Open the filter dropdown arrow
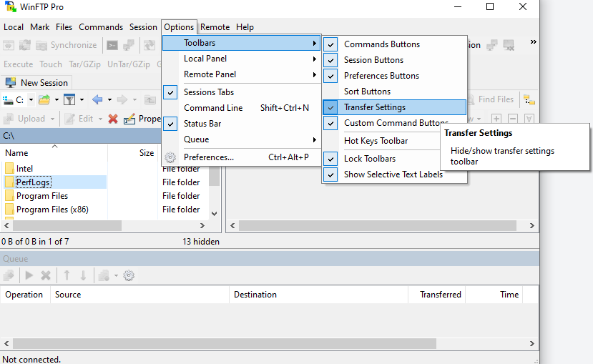Image resolution: width=593 pixels, height=364 pixels. (82, 100)
